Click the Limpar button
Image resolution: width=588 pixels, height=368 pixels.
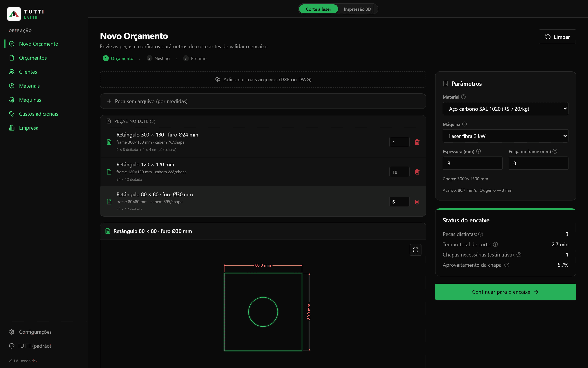pyautogui.click(x=557, y=37)
